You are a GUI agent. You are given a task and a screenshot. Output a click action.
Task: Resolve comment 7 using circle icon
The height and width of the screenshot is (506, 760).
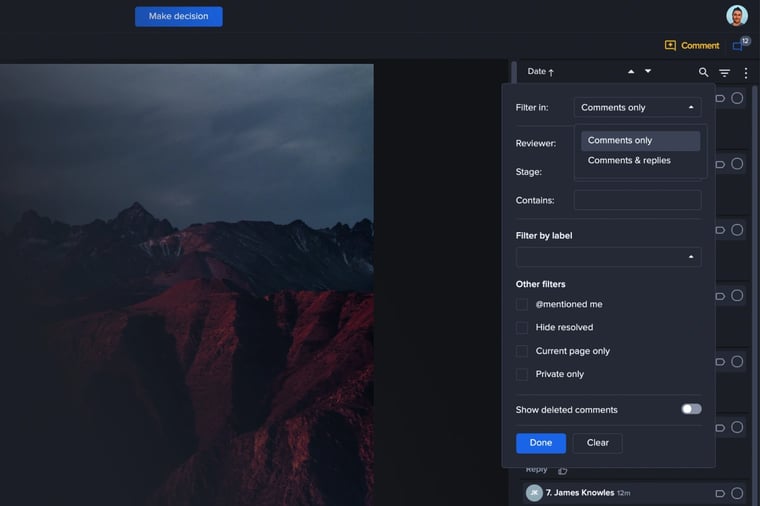tap(737, 493)
